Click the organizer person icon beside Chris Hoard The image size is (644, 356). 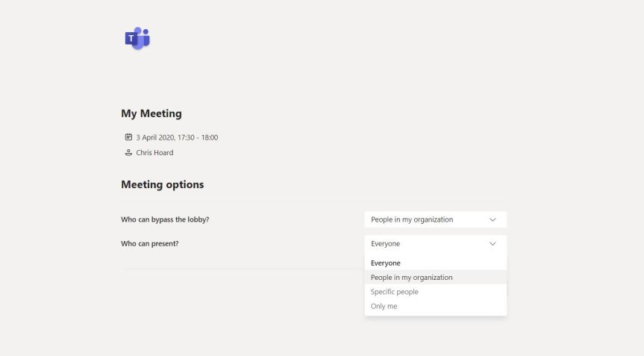pyautogui.click(x=128, y=153)
